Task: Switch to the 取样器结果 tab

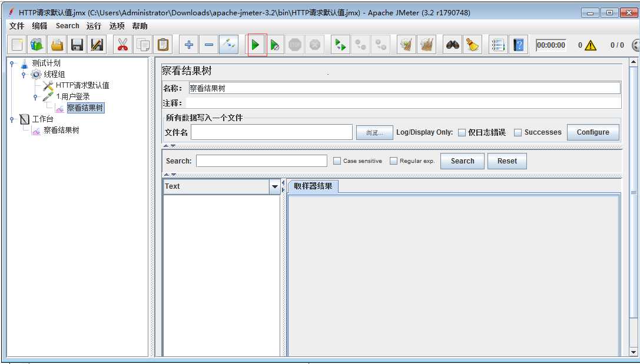Action: [313, 186]
